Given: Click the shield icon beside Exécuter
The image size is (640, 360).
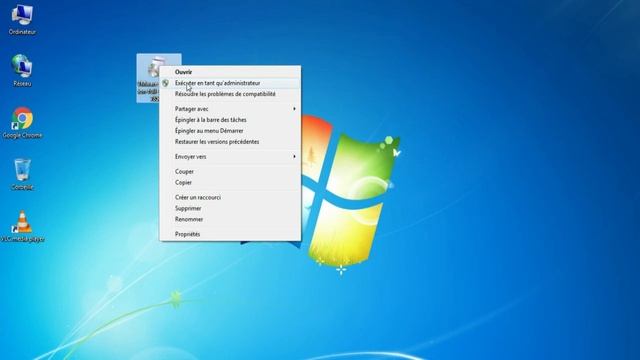Looking at the screenshot, I should click(x=165, y=83).
